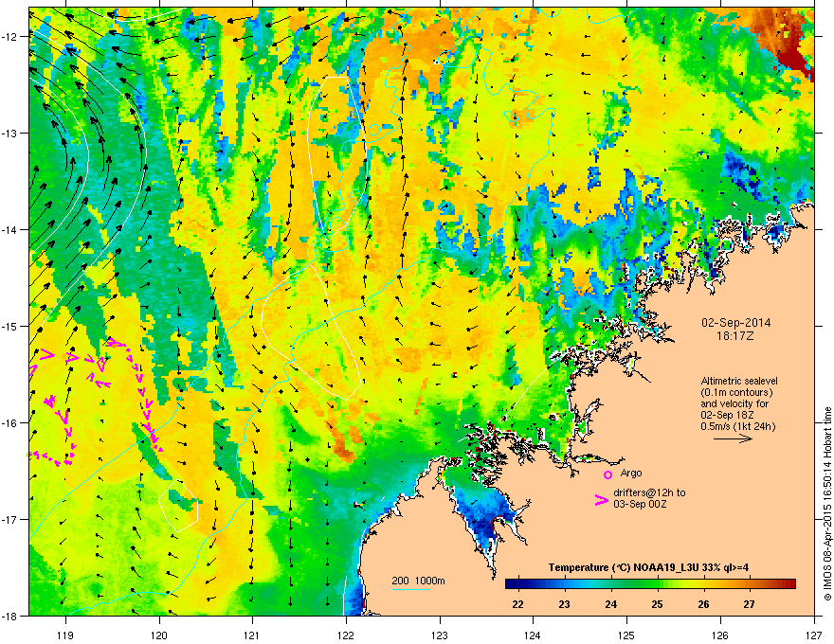This screenshot has height=644, width=834.
Task: Click the latitude axis label -13
Action: (9, 134)
